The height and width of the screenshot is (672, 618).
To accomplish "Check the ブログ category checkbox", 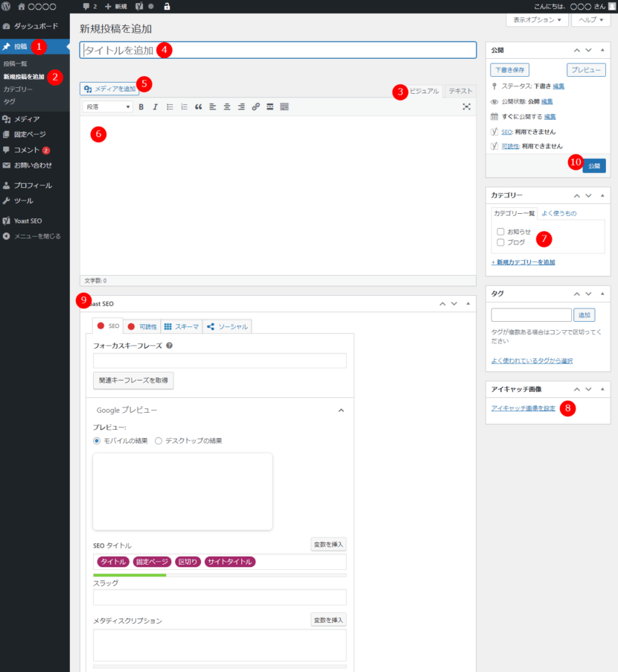I will click(501, 242).
